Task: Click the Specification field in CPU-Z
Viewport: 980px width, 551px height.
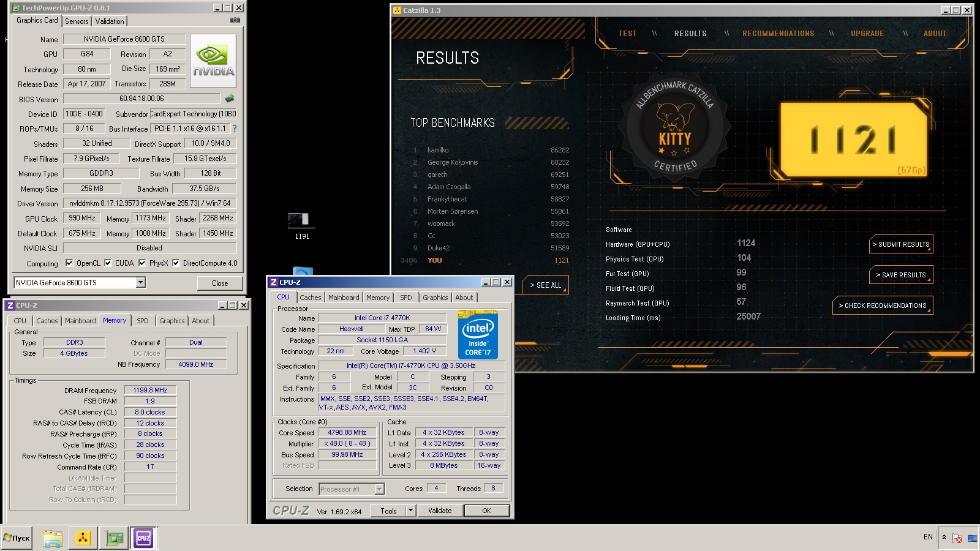Action: click(x=411, y=365)
